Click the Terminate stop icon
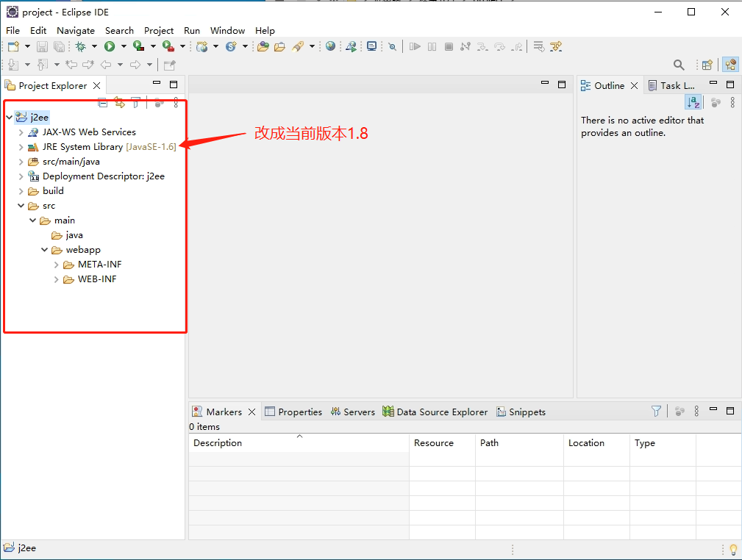Viewport: 742px width, 560px height. pos(449,46)
